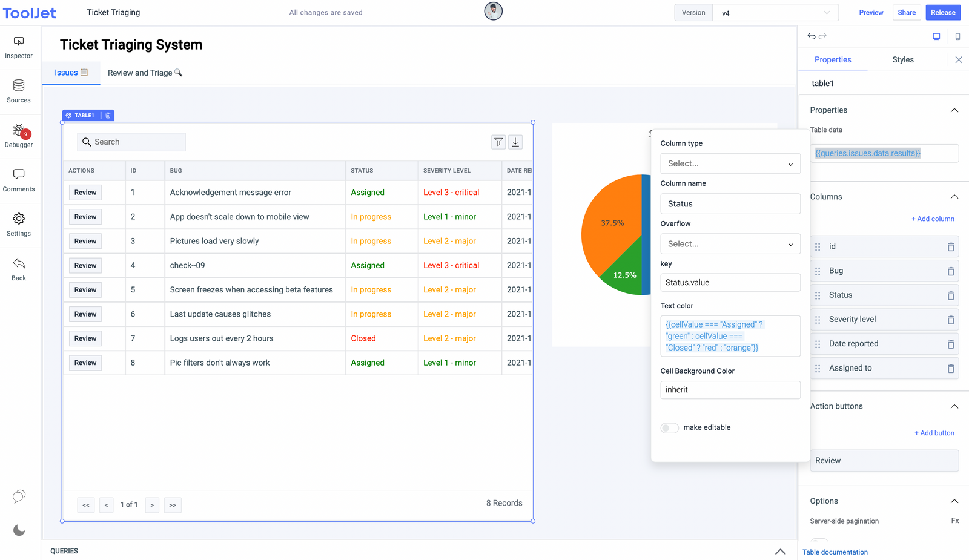Collapse the Options section

[x=954, y=501]
